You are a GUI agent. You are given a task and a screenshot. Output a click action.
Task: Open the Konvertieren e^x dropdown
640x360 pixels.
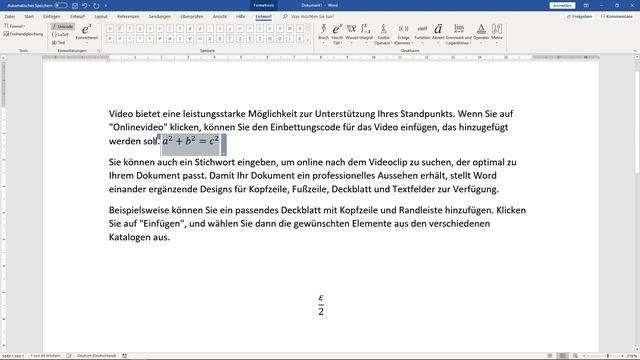coord(87,33)
